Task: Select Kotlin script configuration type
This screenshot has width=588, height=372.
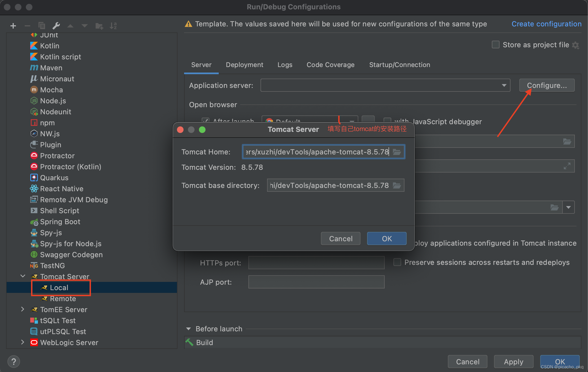Action: (60, 57)
